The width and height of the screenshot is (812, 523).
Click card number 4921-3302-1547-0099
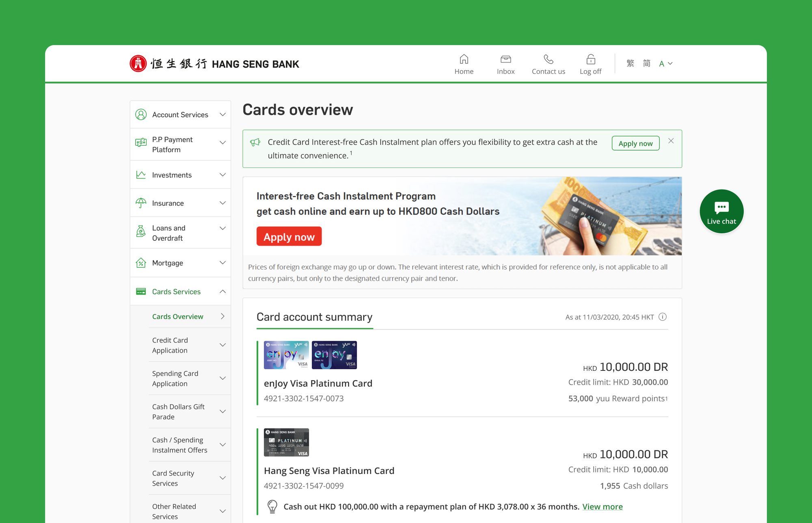pos(304,486)
